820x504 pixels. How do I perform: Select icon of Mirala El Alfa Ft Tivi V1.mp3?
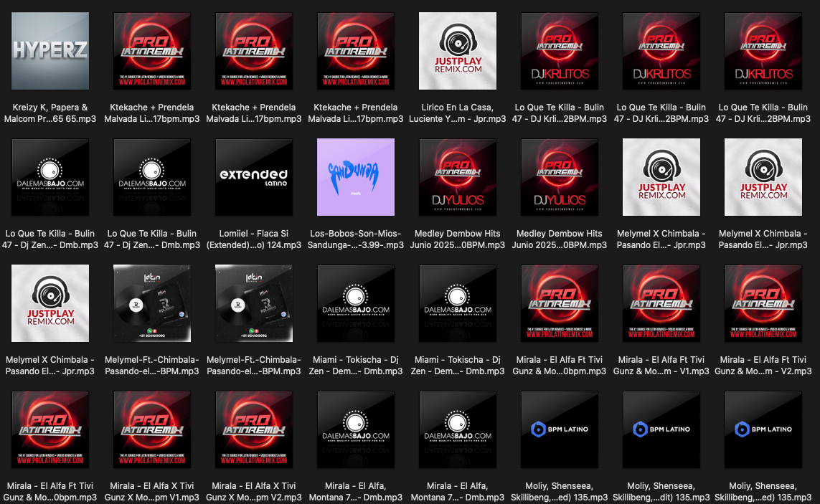tap(661, 303)
